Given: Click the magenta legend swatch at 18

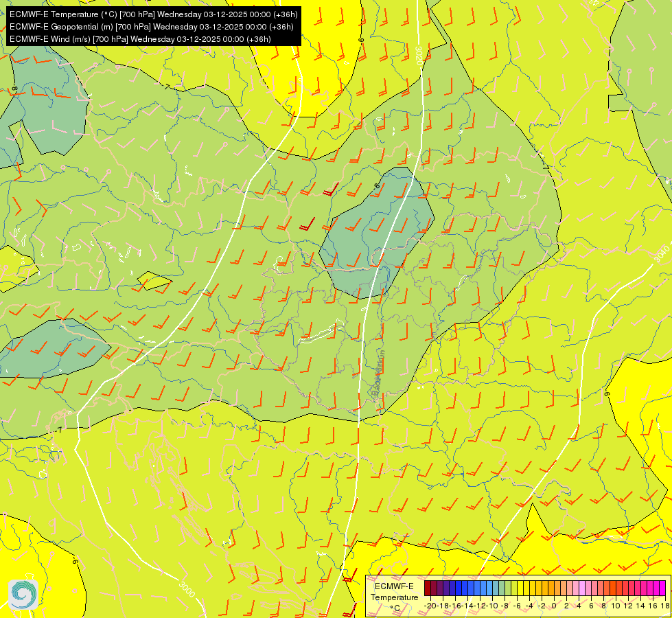Looking at the screenshot, I should coord(662,588).
